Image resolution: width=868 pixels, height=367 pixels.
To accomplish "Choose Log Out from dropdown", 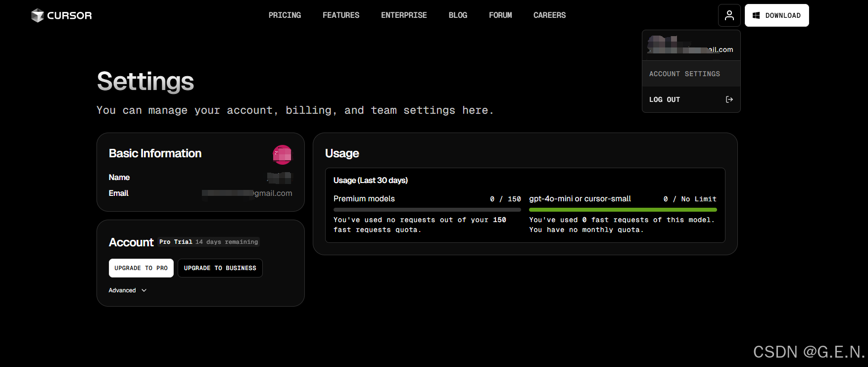I will click(691, 99).
